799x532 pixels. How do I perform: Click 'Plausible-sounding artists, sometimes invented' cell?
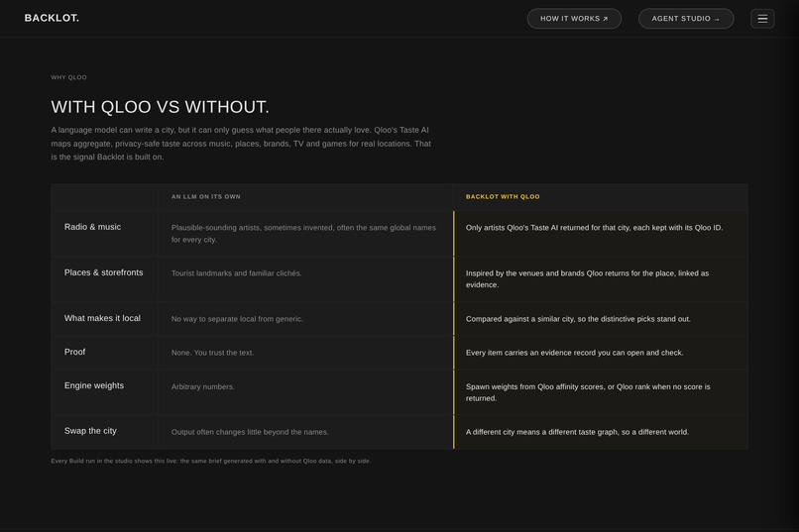point(303,234)
